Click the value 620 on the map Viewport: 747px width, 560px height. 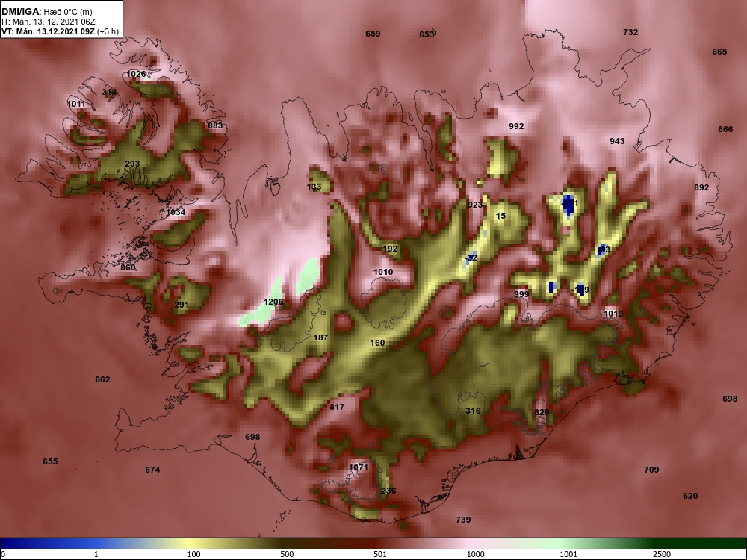pos(690,497)
